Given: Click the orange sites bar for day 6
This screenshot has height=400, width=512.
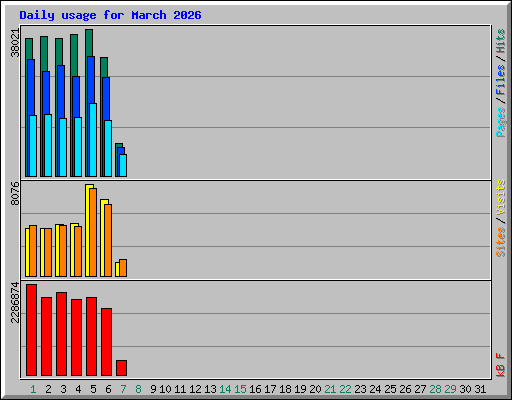Looking at the screenshot, I should pos(108,240).
